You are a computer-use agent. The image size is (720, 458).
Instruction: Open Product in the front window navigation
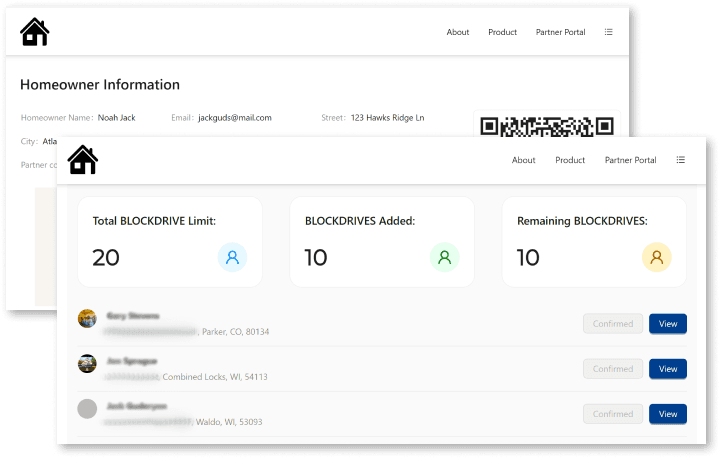[570, 160]
